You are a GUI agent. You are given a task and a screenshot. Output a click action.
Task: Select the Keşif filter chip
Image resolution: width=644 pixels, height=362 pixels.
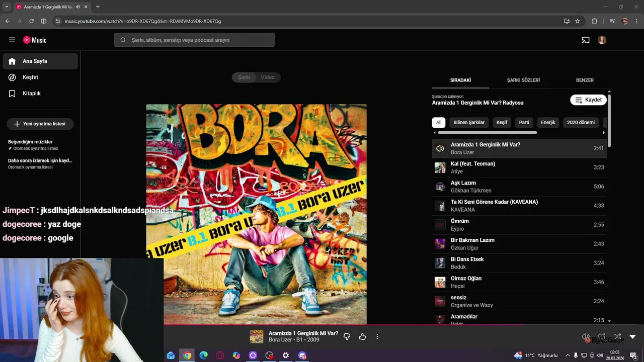pos(502,122)
